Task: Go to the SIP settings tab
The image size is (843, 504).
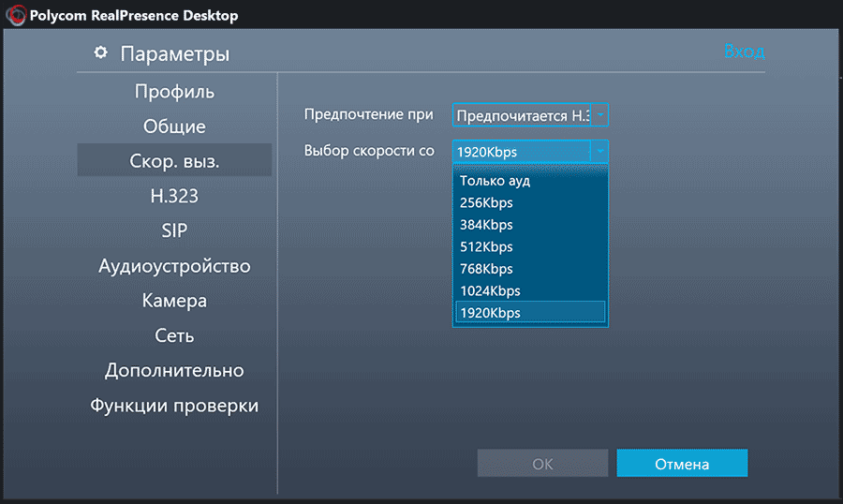Action: point(174,230)
